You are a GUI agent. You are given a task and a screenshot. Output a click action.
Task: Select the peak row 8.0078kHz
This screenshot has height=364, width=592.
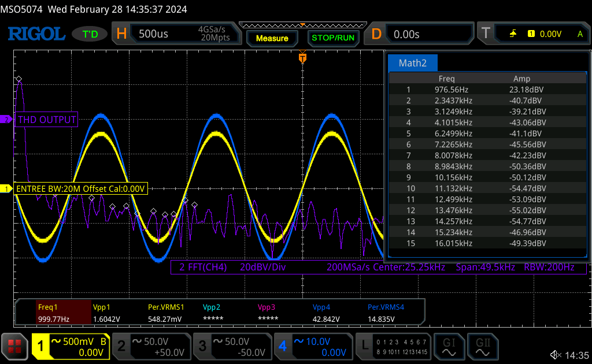click(x=487, y=155)
